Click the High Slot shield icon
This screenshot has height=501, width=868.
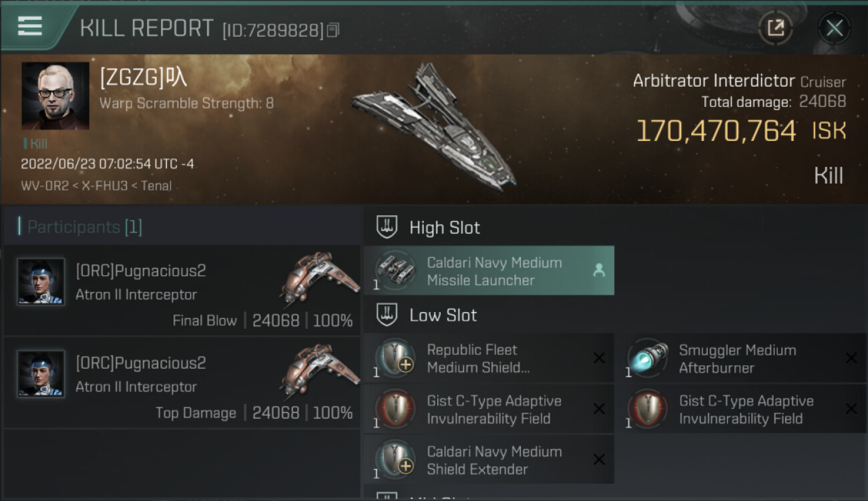tap(387, 228)
